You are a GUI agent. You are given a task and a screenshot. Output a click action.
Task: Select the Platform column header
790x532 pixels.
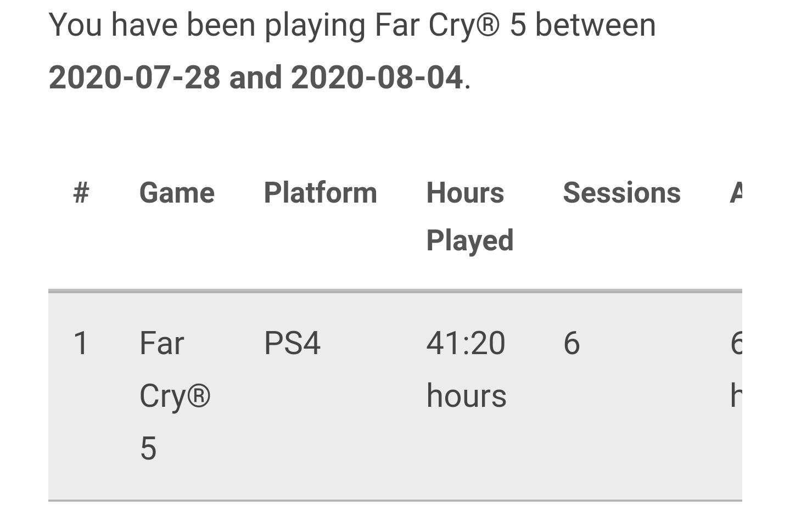pos(320,193)
